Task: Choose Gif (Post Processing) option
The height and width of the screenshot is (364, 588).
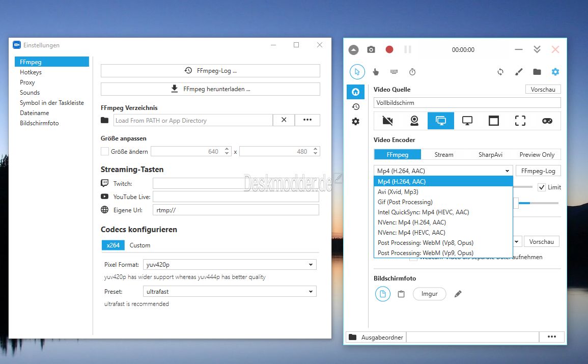Action: pos(443,202)
